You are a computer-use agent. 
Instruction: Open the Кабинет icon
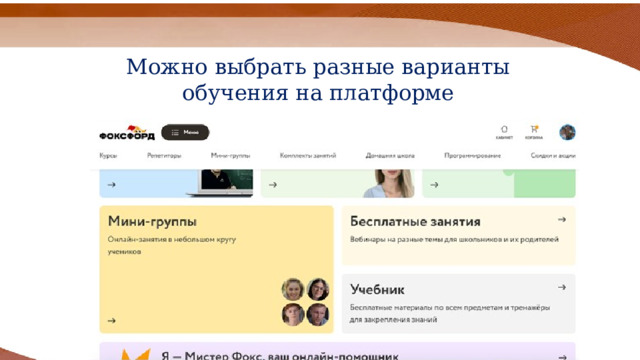pyautogui.click(x=504, y=132)
